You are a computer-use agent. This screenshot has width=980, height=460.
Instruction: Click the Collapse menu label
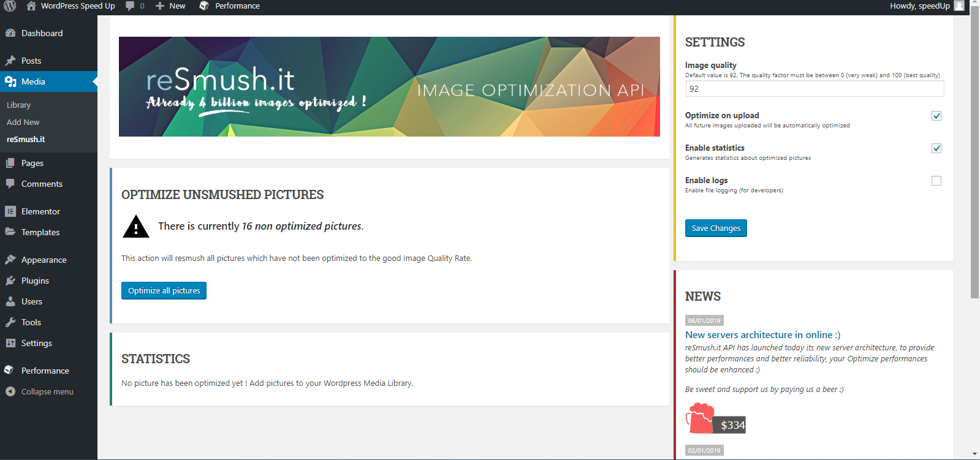(x=47, y=391)
